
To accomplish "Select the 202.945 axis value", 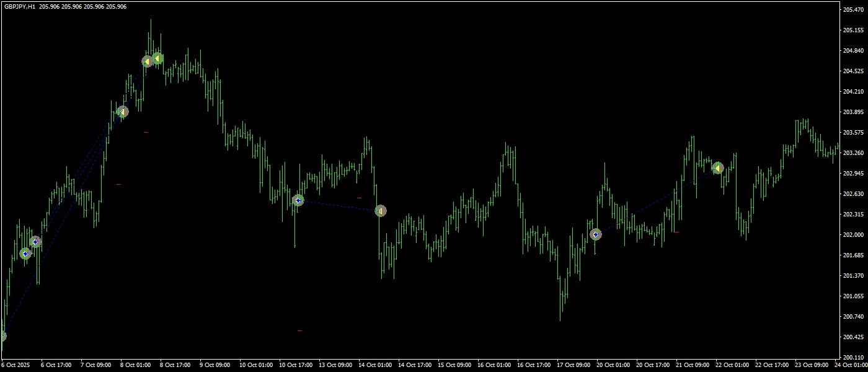I will [854, 174].
